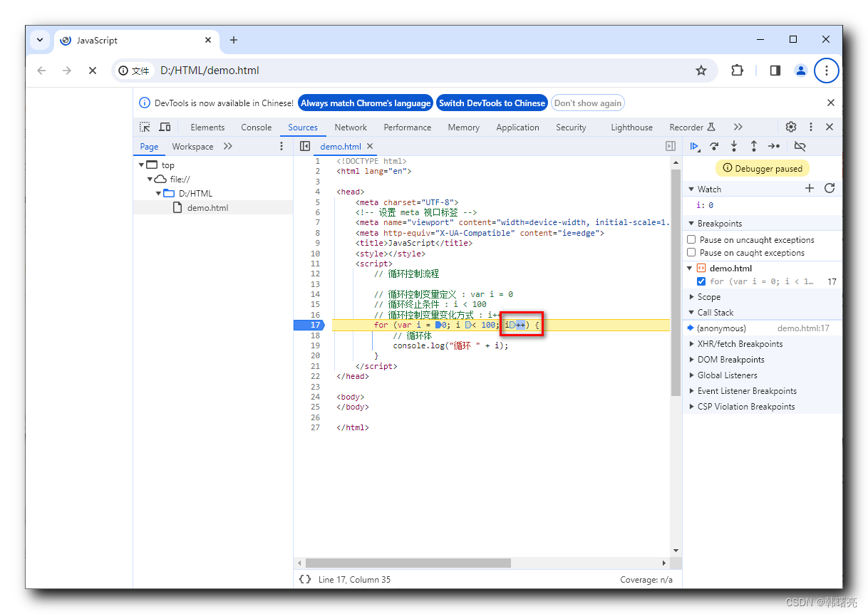This screenshot has width=868, height=614.
Task: Disable the breakpoint checkbox for line 17
Action: (x=701, y=281)
